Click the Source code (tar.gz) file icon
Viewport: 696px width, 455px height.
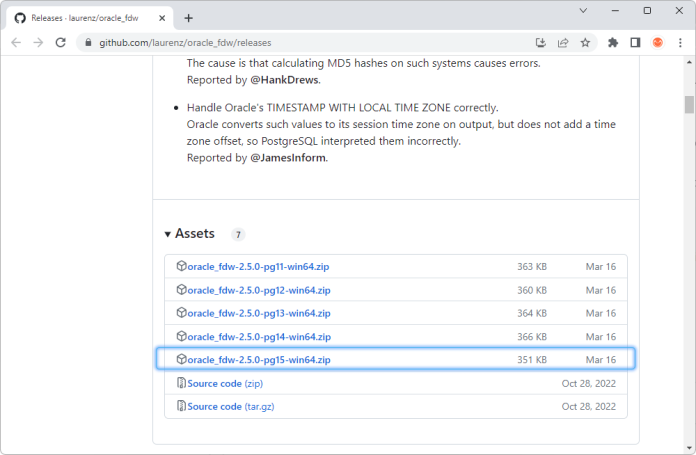(x=181, y=406)
